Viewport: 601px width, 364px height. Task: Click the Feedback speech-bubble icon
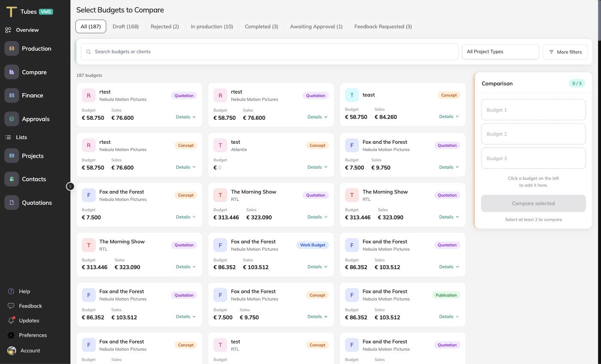click(11, 306)
